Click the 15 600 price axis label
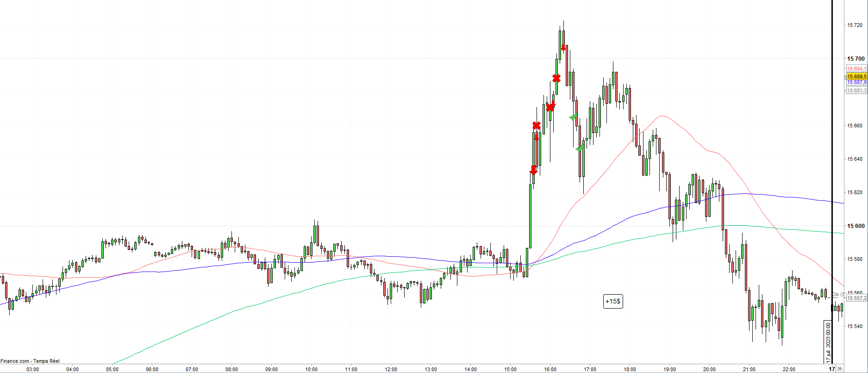868x373 pixels. click(856, 226)
